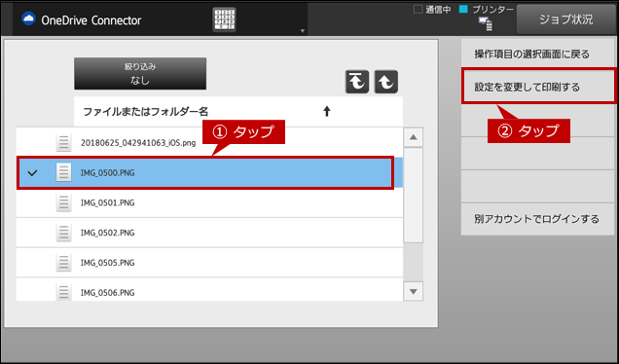Expand the small arrow under title bar
The width and height of the screenshot is (619, 364).
303,31
